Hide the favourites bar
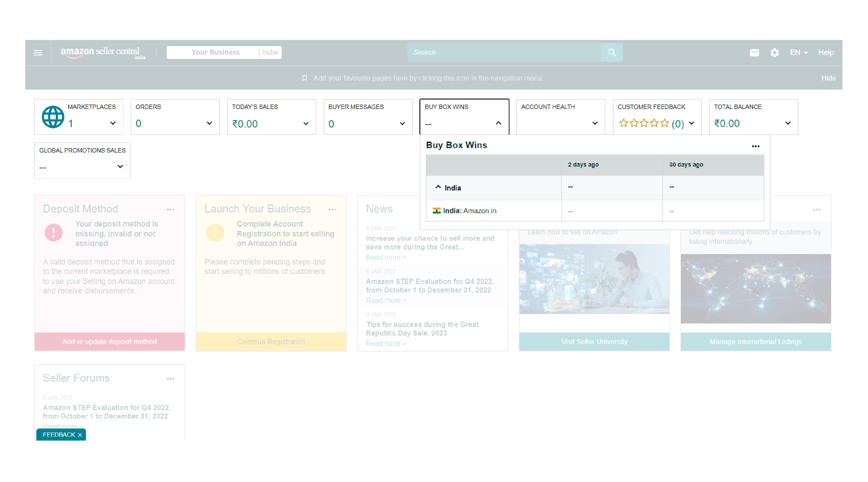Screen dimensions: 868x482 [x=828, y=78]
